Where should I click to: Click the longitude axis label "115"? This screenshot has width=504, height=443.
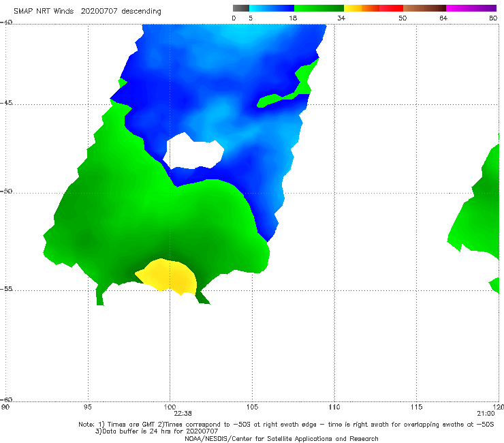tap(417, 407)
